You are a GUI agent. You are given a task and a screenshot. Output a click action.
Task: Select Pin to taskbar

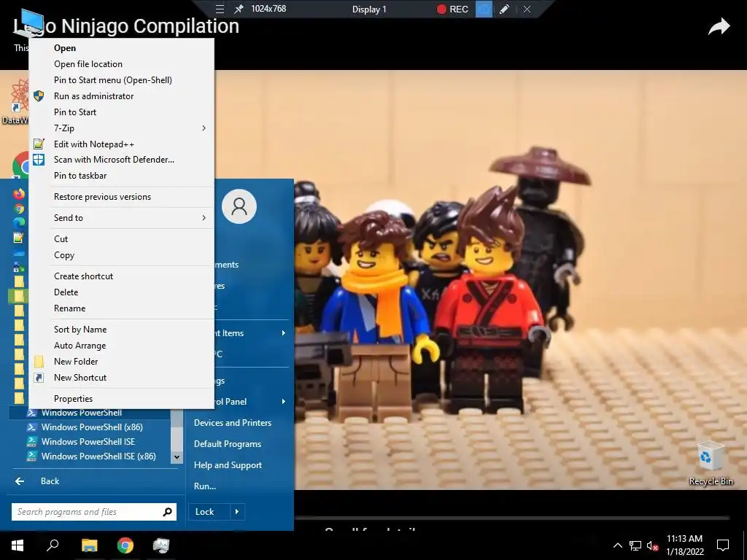pos(122,175)
